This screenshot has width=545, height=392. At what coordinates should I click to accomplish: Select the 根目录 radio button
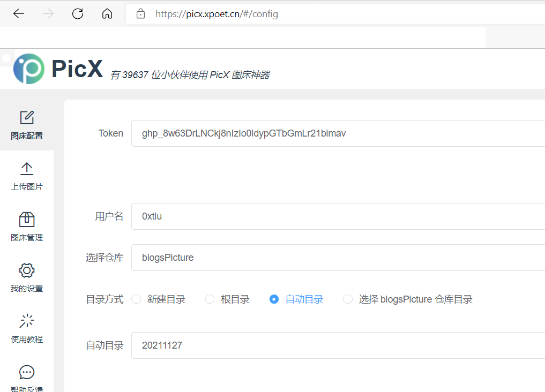[210, 299]
